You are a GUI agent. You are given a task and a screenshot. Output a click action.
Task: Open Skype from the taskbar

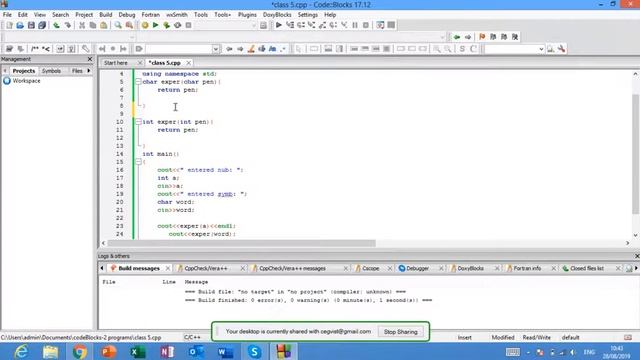[255, 351]
